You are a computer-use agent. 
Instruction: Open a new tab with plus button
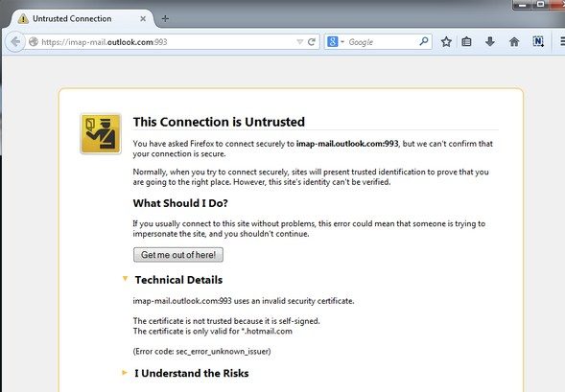[x=165, y=18]
